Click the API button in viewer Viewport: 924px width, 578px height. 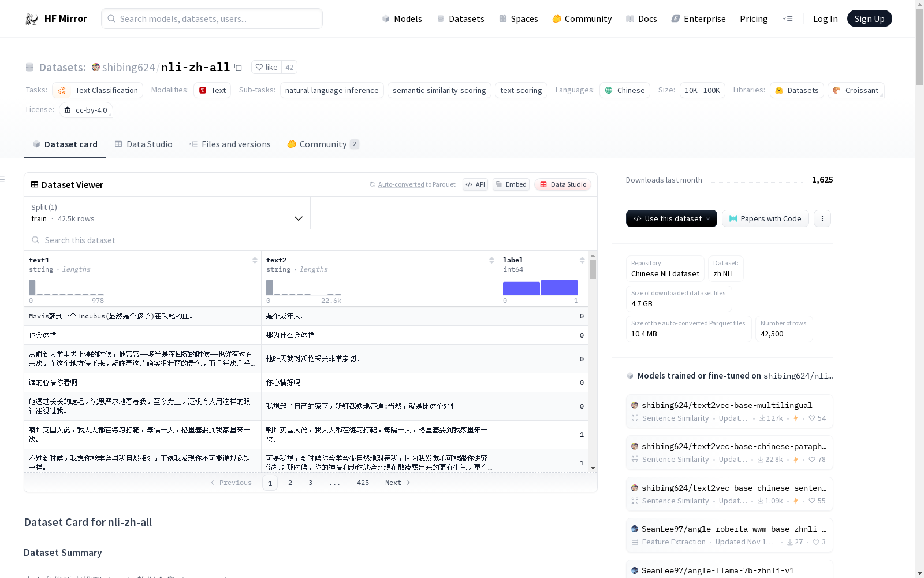click(x=475, y=184)
